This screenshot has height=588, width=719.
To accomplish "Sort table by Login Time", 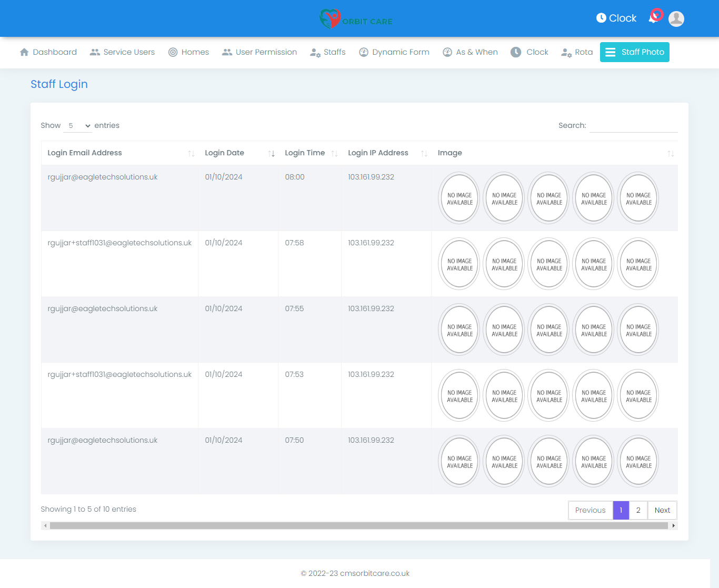I will click(x=305, y=153).
